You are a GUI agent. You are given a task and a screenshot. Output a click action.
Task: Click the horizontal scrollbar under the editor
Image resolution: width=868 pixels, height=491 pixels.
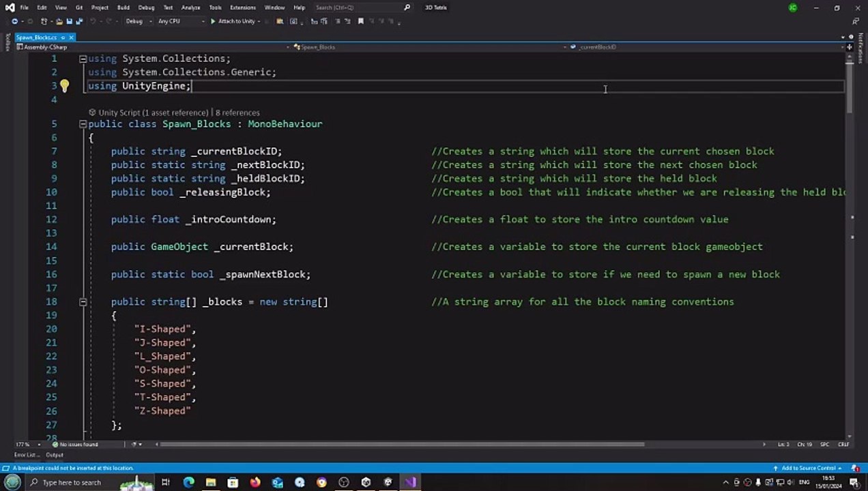(x=403, y=445)
